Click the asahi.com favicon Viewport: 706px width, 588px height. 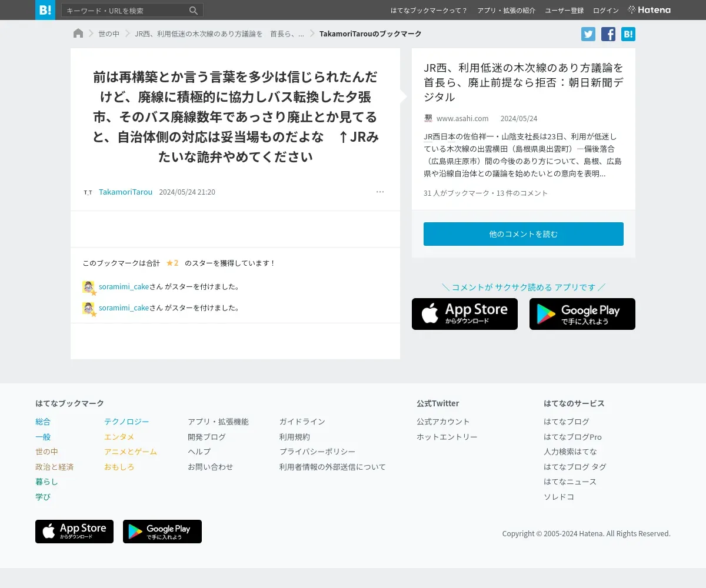tap(428, 118)
